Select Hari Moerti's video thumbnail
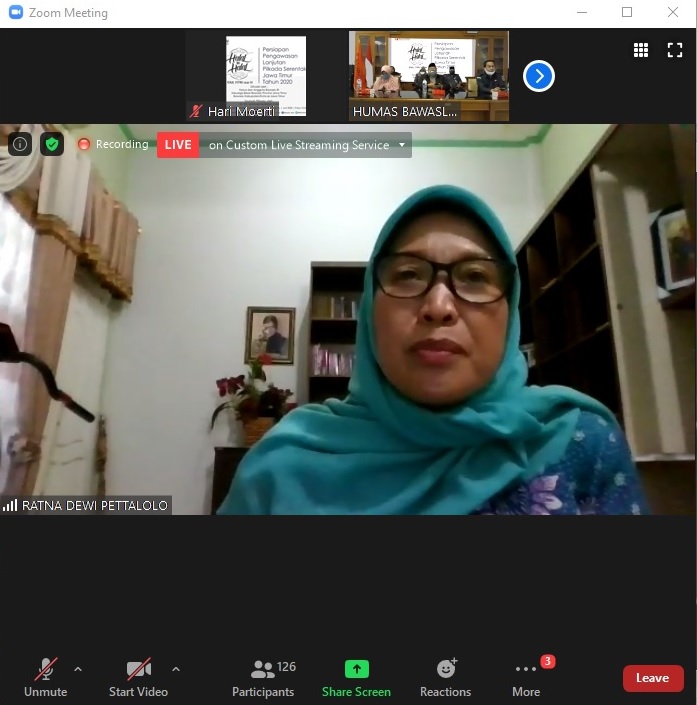 coord(265,76)
